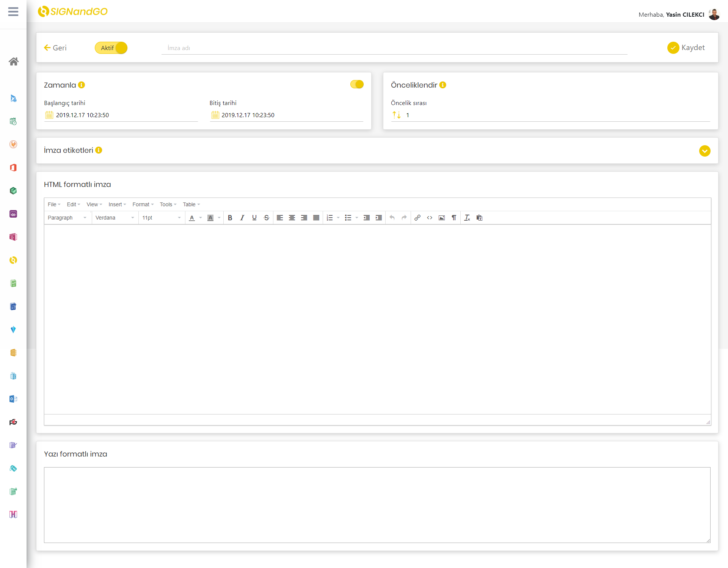728x568 pixels.
Task: Click the calendar icon next to Başlangıç tarihi
Action: (49, 115)
